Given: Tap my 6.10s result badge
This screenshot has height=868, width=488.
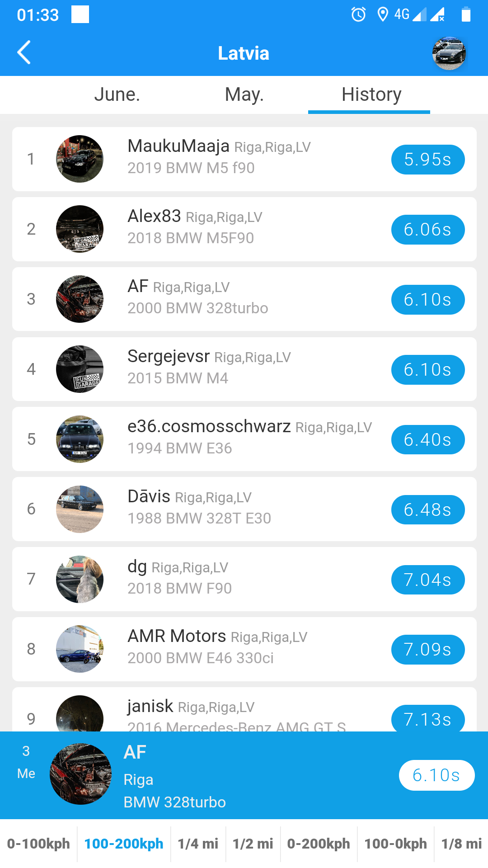Looking at the screenshot, I should 436,775.
